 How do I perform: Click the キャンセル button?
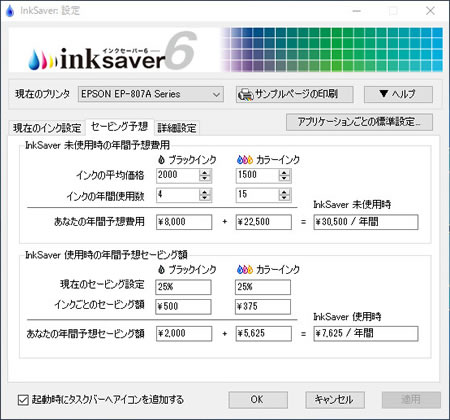click(335, 399)
